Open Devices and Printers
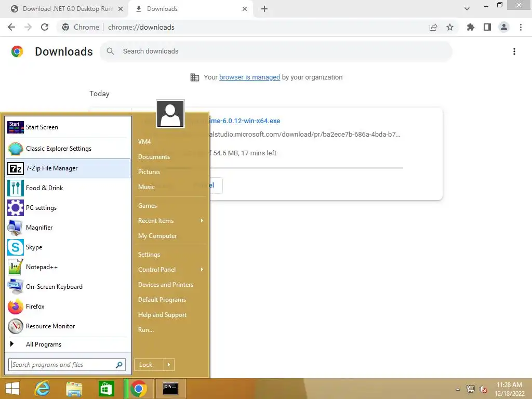532x399 pixels. point(170,285)
